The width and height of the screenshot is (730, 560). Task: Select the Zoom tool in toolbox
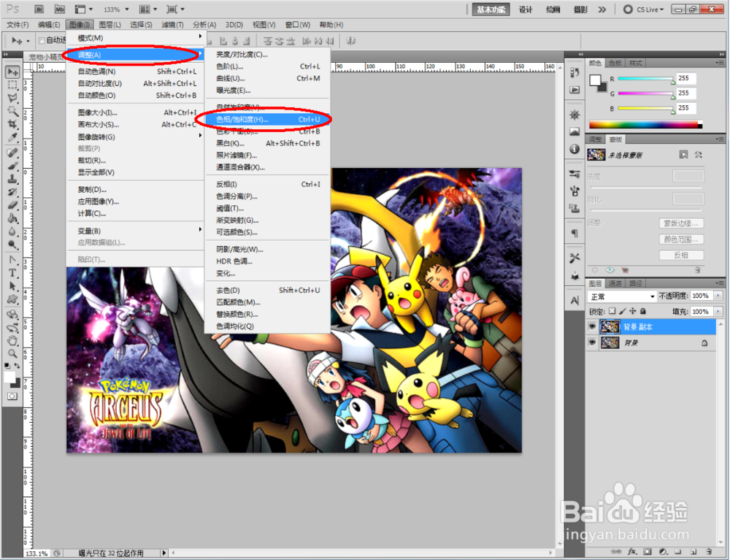point(12,354)
